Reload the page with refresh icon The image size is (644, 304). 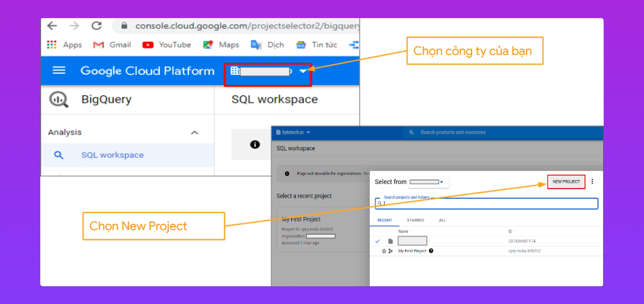(97, 26)
